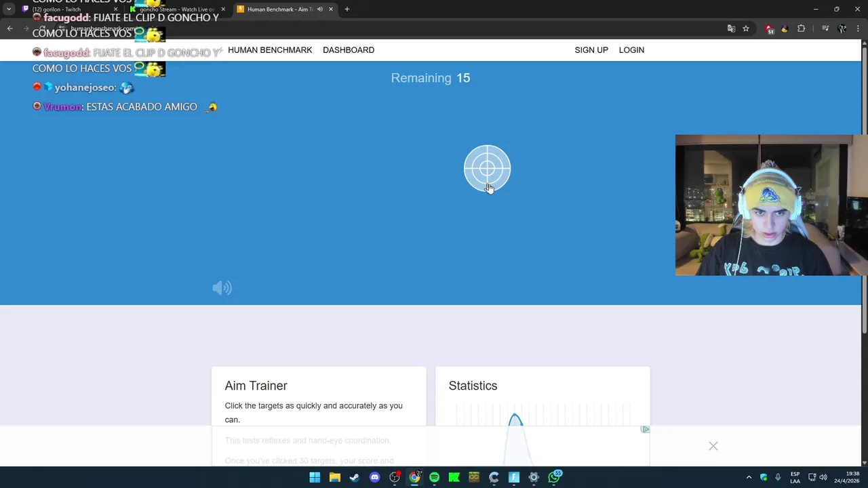Bookmark this page with the star
The image size is (868, 488).
[746, 28]
